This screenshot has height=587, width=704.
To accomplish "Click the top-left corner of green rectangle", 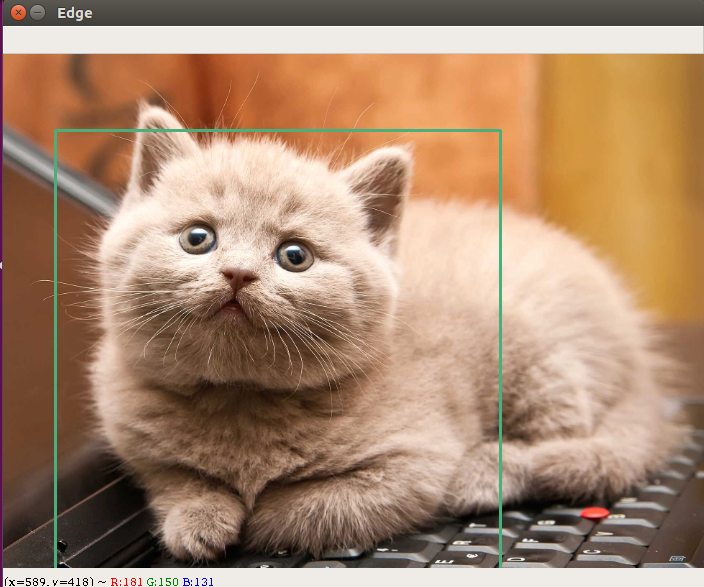I will (x=56, y=131).
